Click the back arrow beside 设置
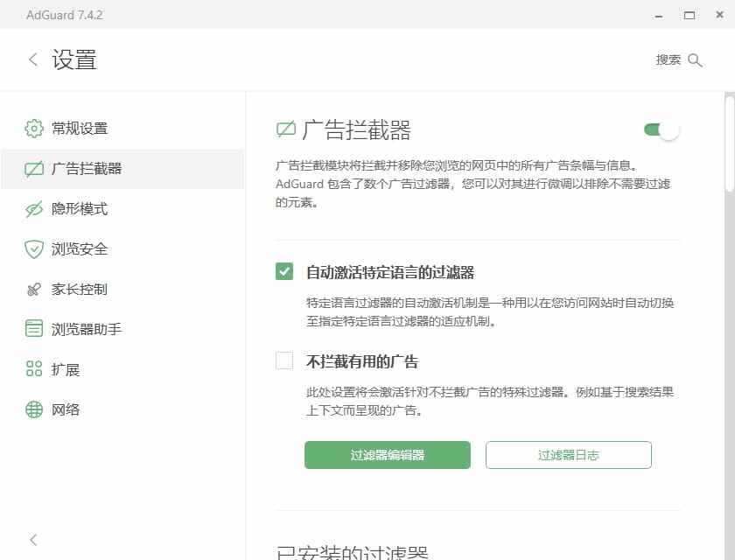 point(33,59)
